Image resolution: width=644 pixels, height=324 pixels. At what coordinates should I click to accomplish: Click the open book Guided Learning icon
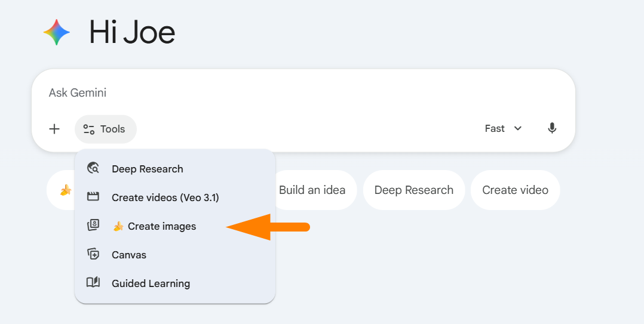coord(93,283)
